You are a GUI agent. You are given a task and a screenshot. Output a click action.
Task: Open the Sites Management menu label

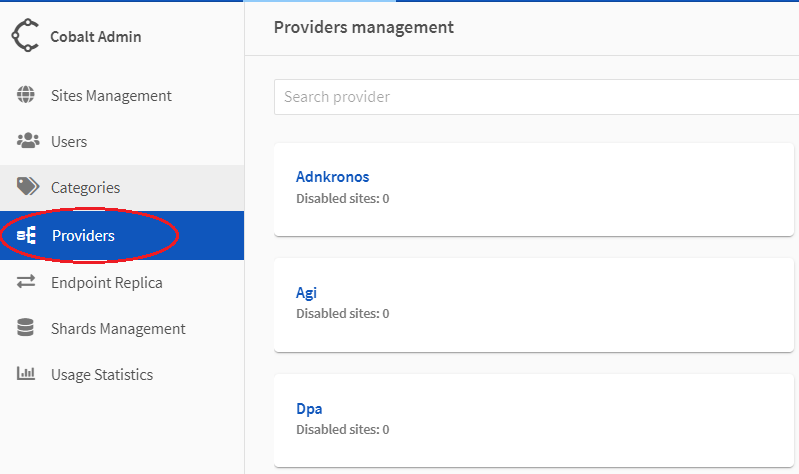tap(111, 96)
